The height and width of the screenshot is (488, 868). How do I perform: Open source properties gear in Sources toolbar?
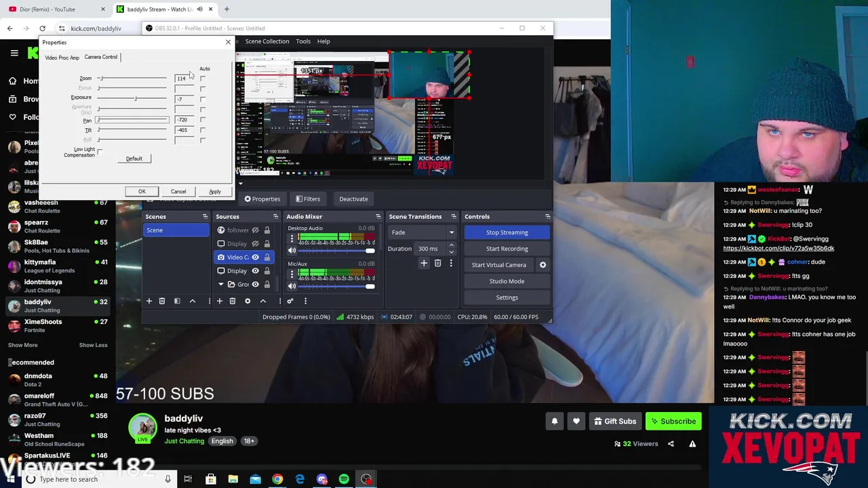click(248, 301)
